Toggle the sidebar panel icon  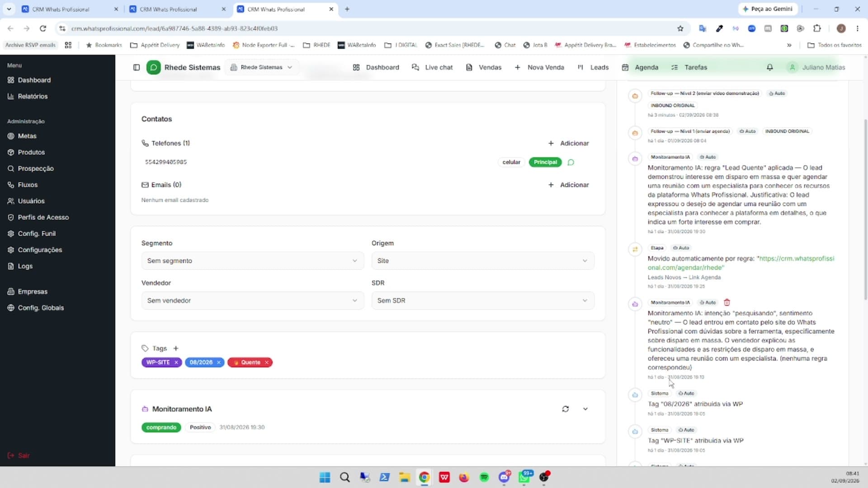[x=137, y=67]
